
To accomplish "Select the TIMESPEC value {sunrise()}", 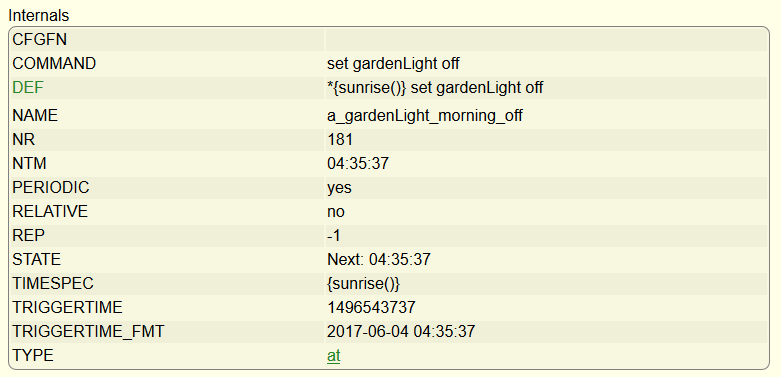I will [x=364, y=284].
